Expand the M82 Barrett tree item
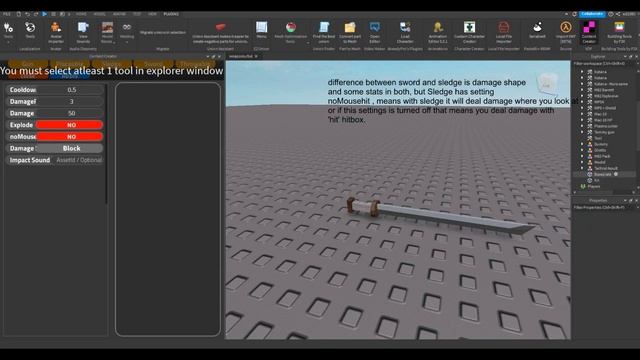 (582, 90)
